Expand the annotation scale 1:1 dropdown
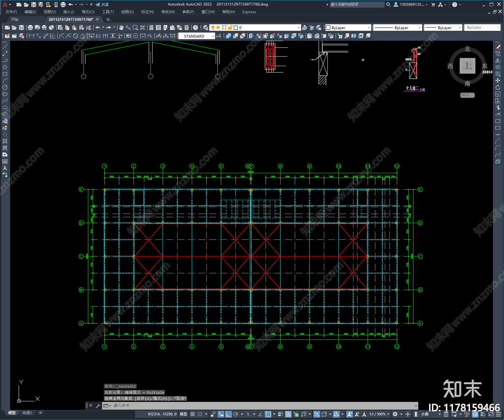The image size is (504, 420). [x=380, y=414]
